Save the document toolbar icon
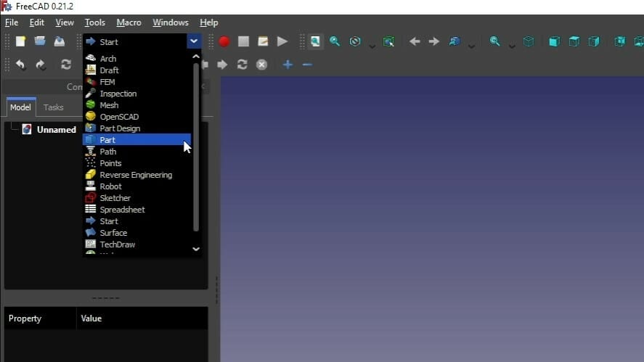 [x=59, y=41]
